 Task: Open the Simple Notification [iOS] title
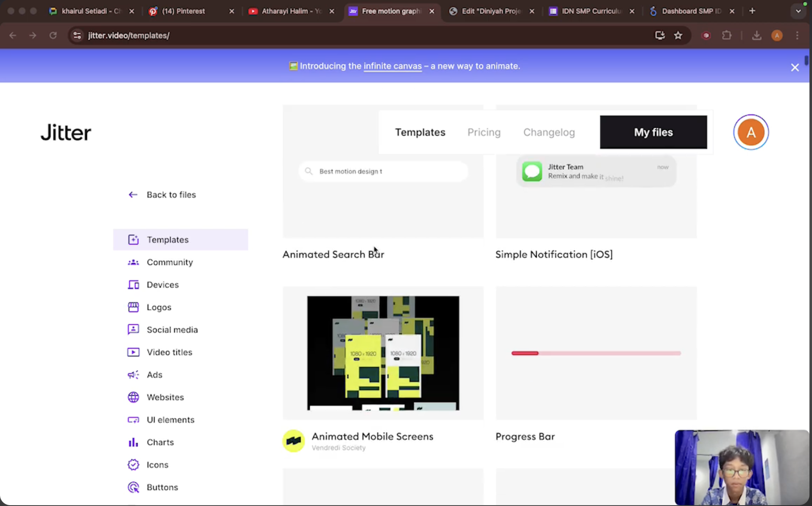coord(554,254)
